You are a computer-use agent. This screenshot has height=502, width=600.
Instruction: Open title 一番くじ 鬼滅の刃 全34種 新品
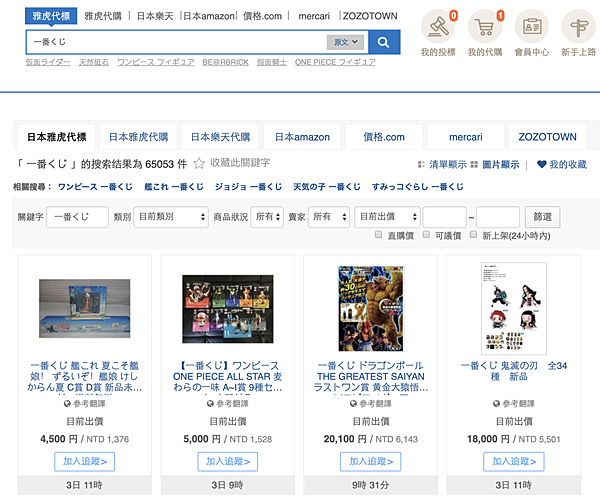tap(514, 371)
